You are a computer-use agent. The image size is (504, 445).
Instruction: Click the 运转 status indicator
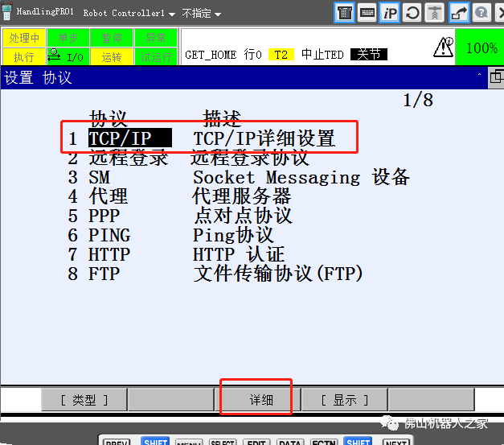[x=112, y=56]
